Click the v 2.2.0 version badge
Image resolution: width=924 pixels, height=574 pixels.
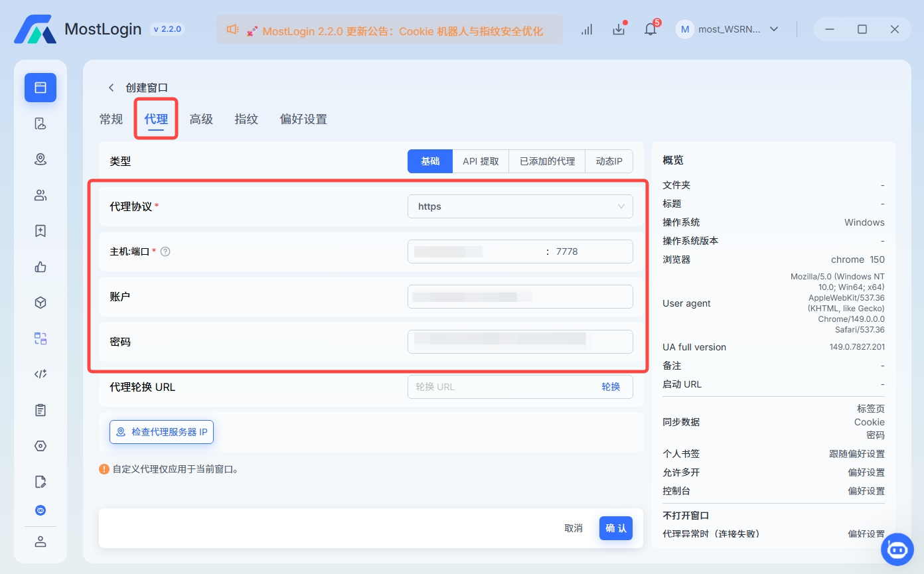coord(167,29)
